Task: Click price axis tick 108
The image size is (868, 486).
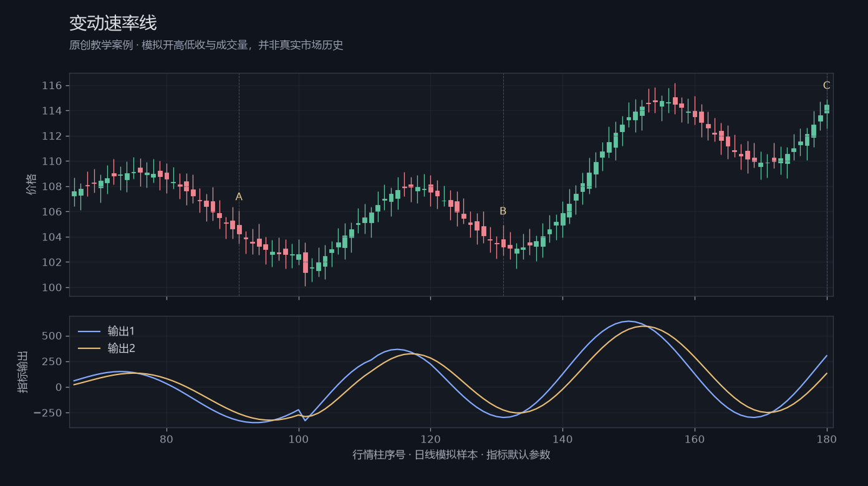Action: 52,186
